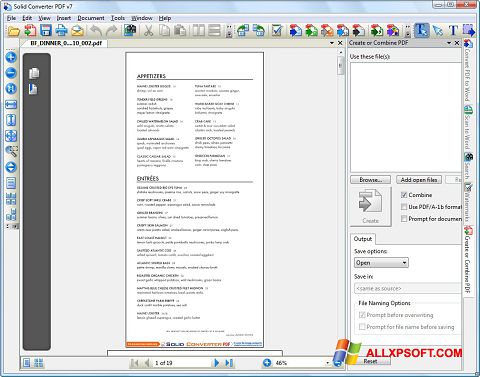Check Prompt for document checkbox

(x=404, y=219)
